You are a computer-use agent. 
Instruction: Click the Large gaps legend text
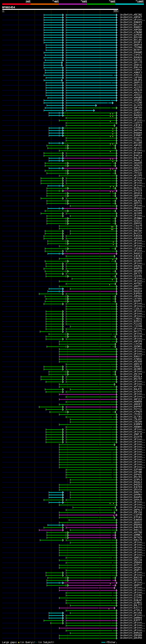[10, 642]
